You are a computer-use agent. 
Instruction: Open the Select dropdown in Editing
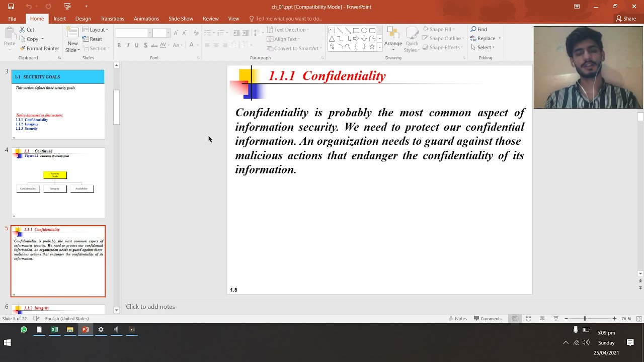483,47
